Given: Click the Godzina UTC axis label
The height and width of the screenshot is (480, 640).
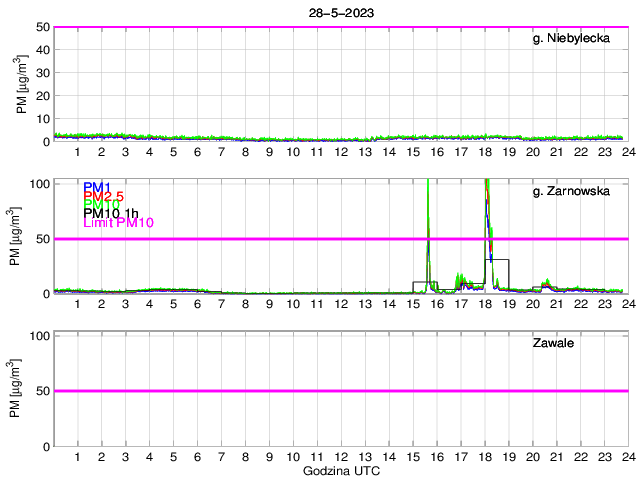Looking at the screenshot, I should pos(341,471).
